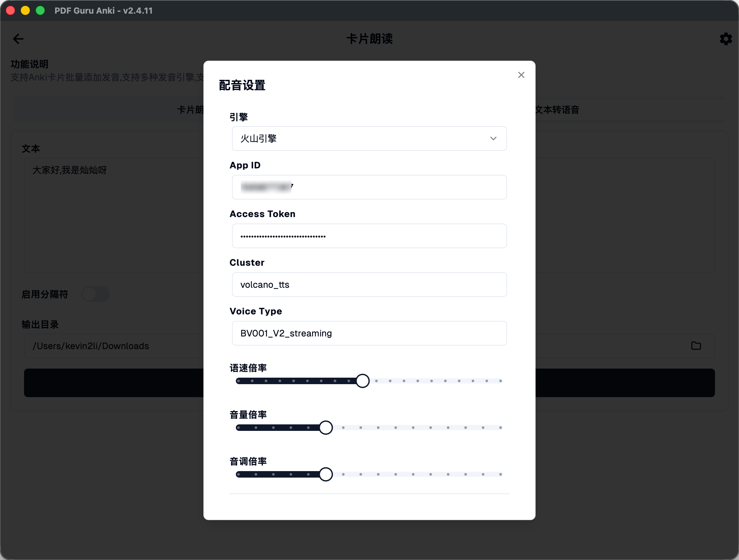Open the settings gear icon
The width and height of the screenshot is (739, 560).
tap(725, 39)
